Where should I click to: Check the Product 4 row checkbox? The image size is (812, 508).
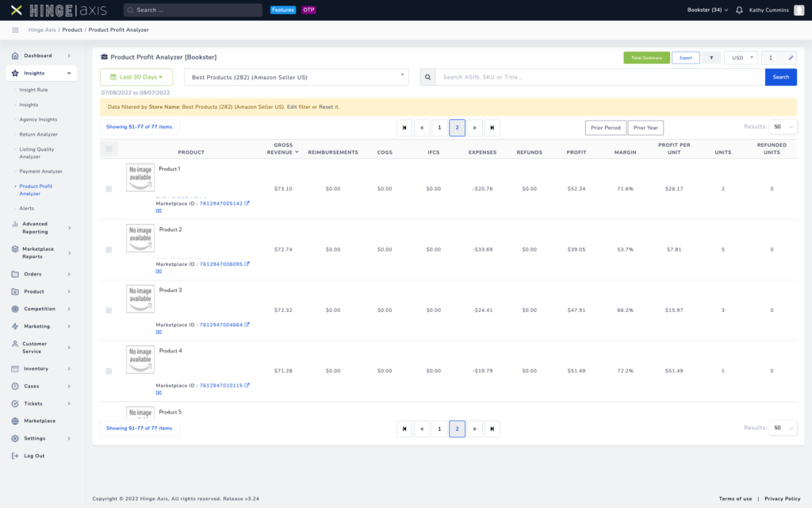[109, 371]
